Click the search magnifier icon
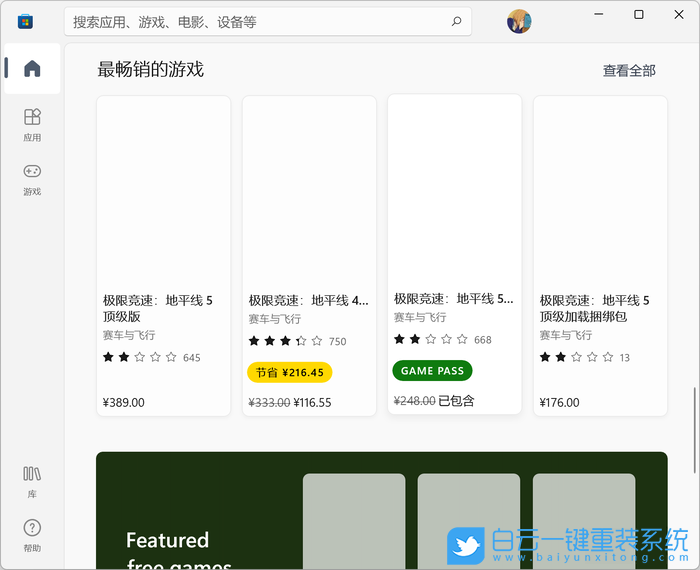 456,21
